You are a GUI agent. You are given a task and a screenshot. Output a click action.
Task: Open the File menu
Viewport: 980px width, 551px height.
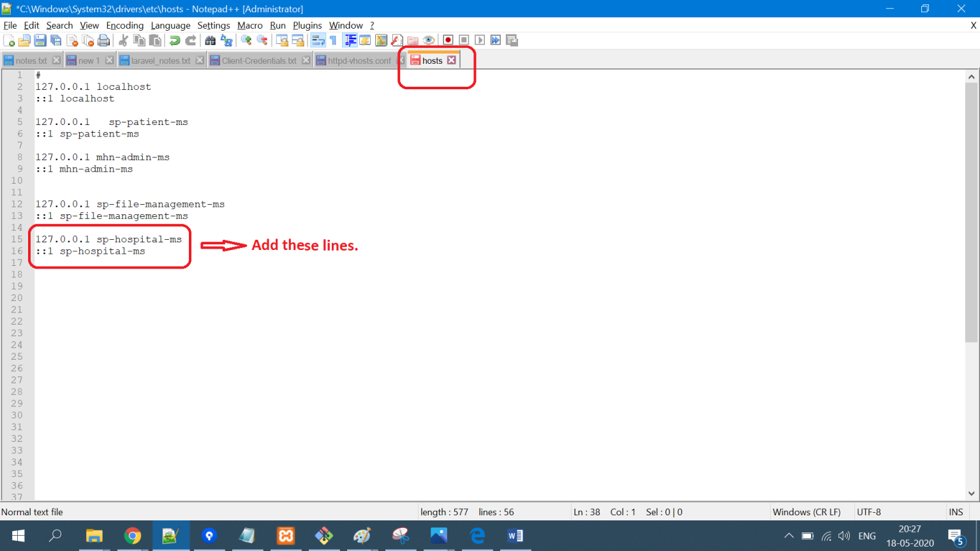(10, 26)
